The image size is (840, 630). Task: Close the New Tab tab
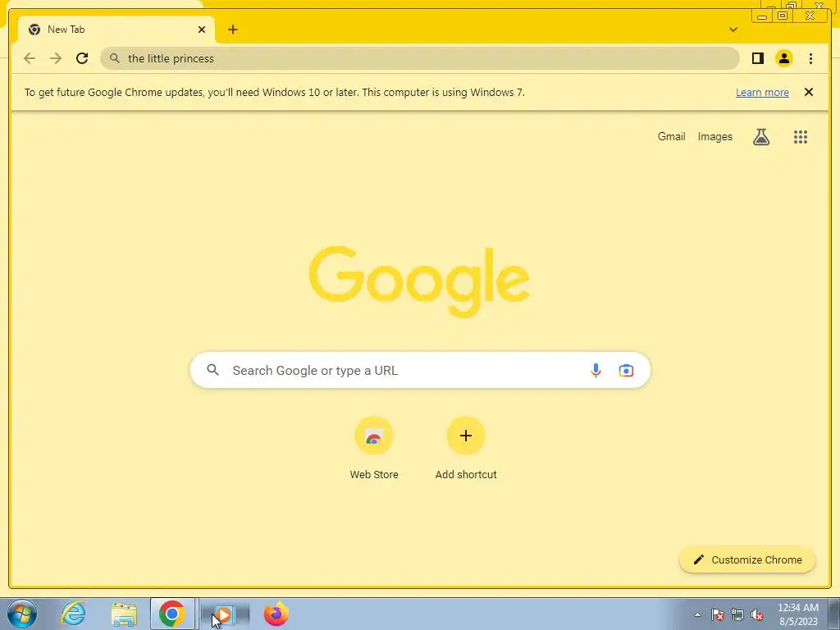click(x=202, y=30)
